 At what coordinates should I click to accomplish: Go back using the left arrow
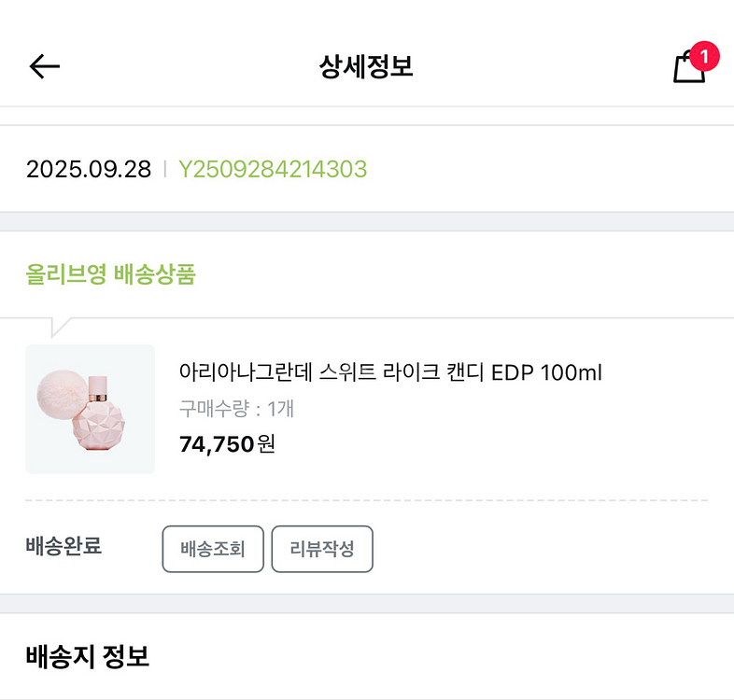click(44, 66)
